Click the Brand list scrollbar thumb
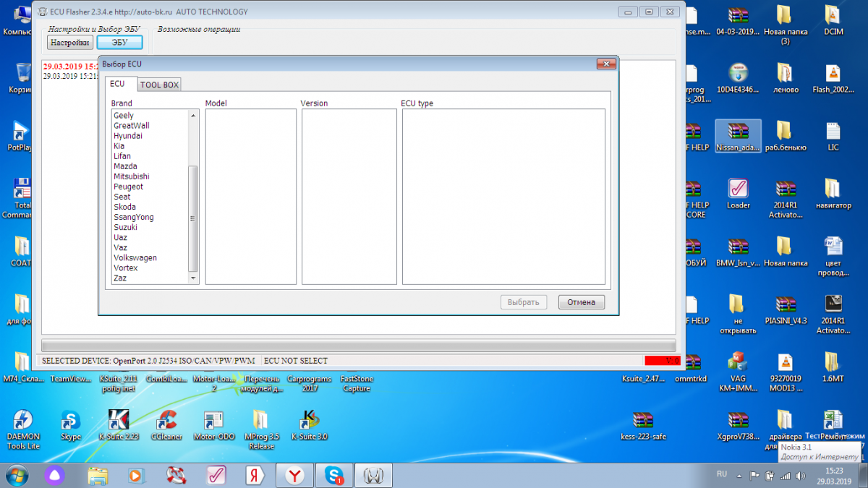Screen dimensions: 868x488 point(193,218)
